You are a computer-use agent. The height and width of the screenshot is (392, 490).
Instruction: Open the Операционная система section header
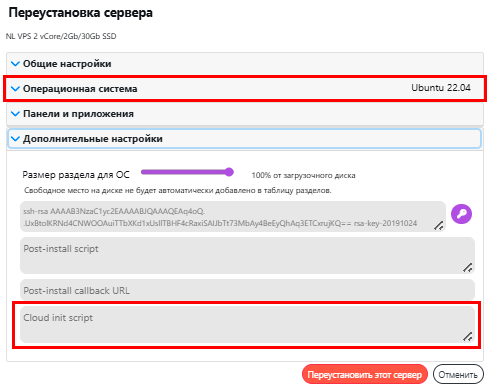pos(245,89)
